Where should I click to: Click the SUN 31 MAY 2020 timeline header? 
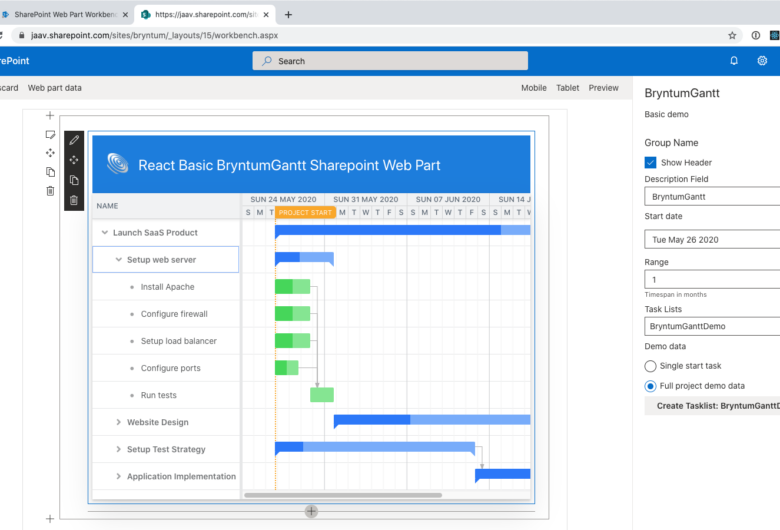pos(366,199)
